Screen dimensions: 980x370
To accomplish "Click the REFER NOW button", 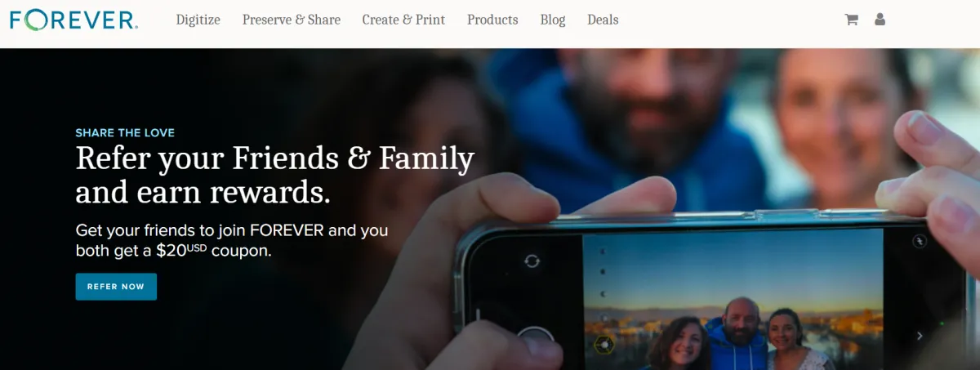I will click(x=116, y=287).
